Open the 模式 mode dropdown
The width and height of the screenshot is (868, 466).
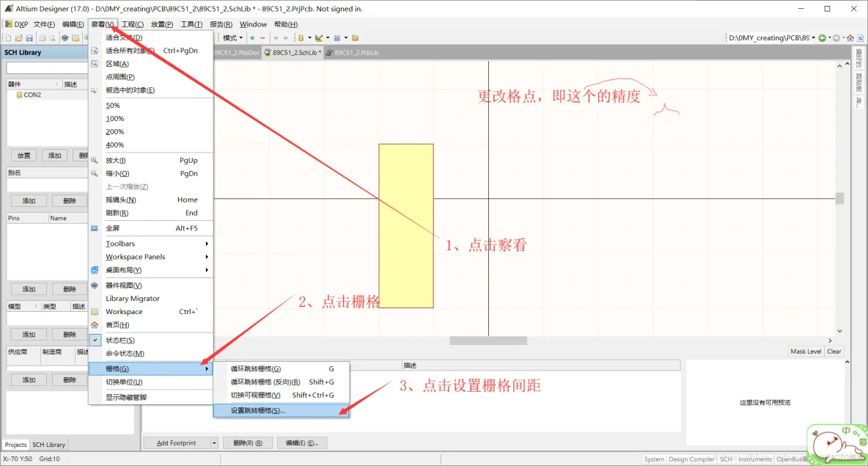pyautogui.click(x=232, y=38)
